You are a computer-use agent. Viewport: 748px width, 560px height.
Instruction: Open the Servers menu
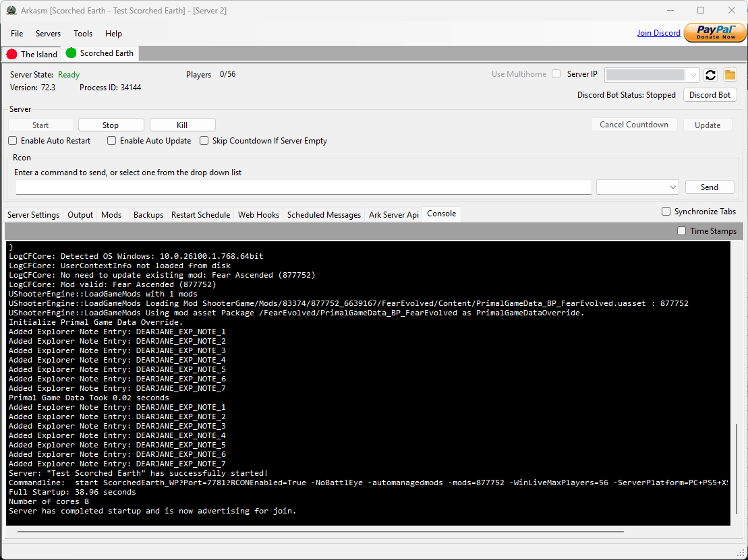tap(48, 34)
